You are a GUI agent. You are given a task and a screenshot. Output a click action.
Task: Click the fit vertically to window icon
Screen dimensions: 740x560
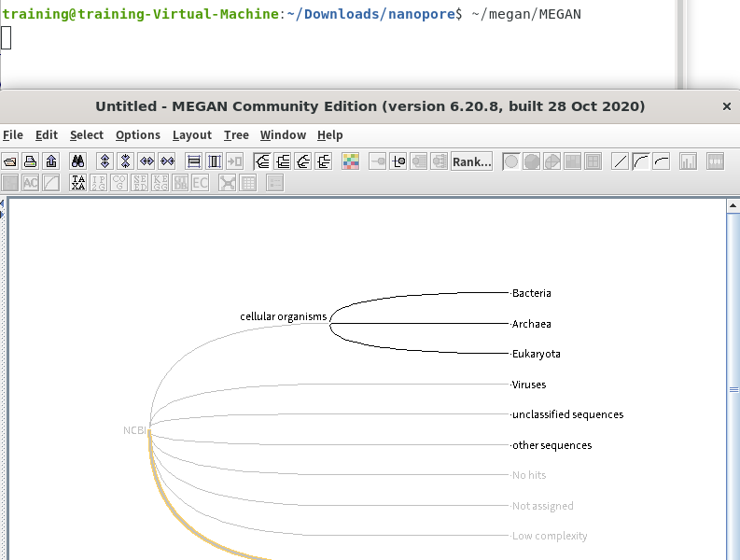click(193, 161)
